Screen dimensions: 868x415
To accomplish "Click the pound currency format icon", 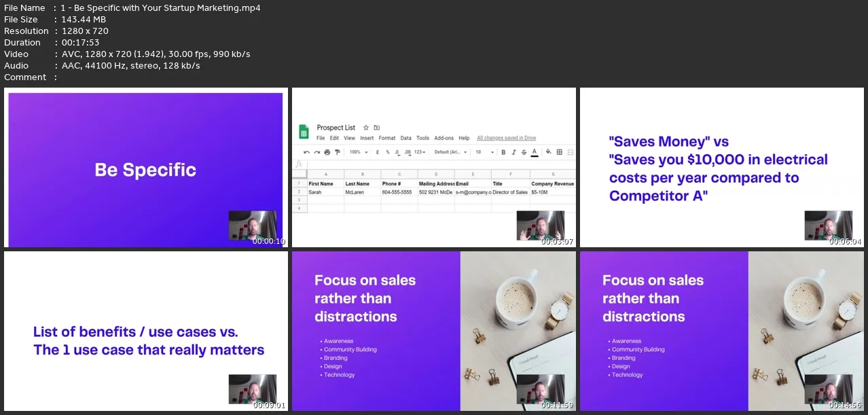I will pyautogui.click(x=378, y=152).
